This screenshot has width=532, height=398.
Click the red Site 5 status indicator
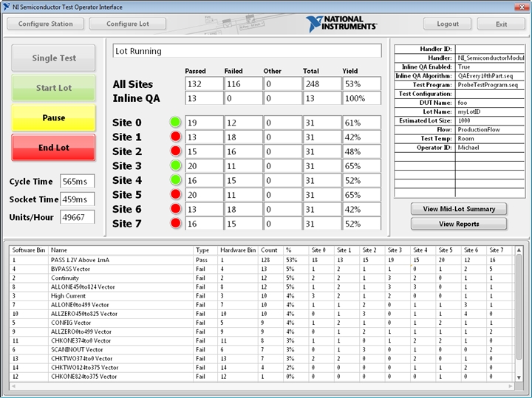pyautogui.click(x=175, y=195)
